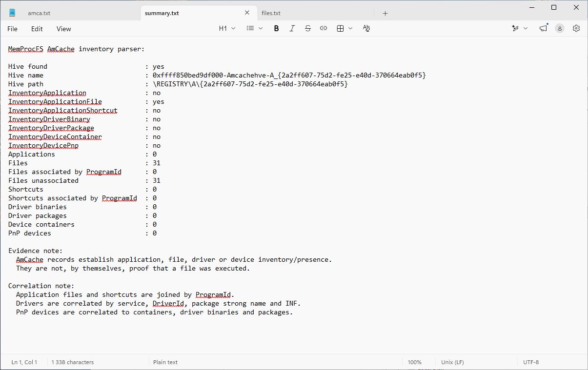Insert a link

point(323,29)
